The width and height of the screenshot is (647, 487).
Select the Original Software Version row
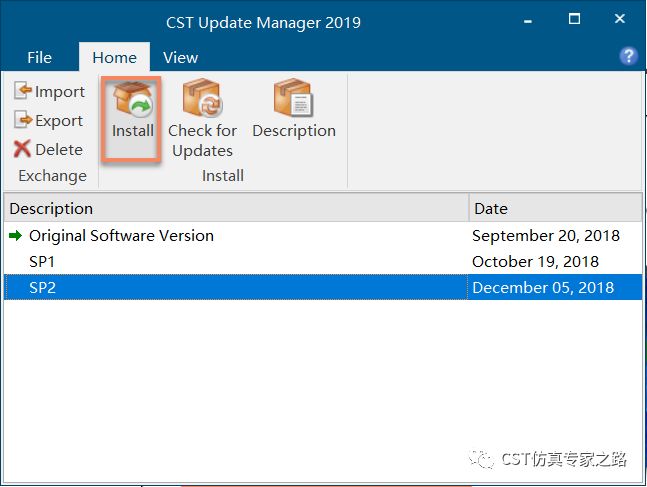[323, 236]
